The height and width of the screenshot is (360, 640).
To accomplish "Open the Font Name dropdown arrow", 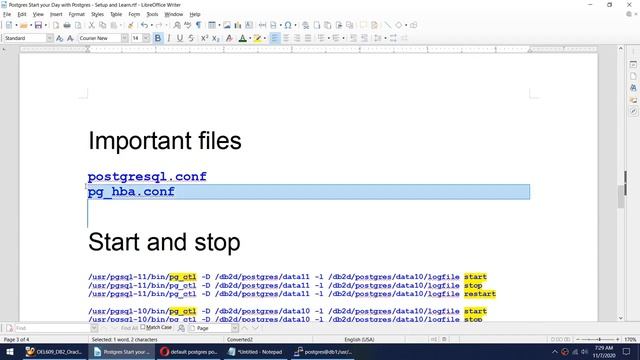I will pos(124,38).
